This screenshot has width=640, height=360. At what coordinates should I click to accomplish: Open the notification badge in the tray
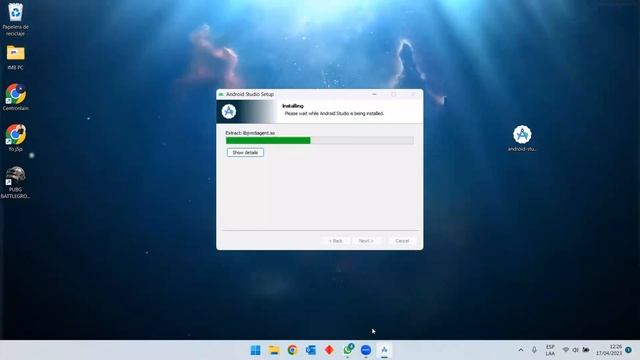(x=629, y=350)
